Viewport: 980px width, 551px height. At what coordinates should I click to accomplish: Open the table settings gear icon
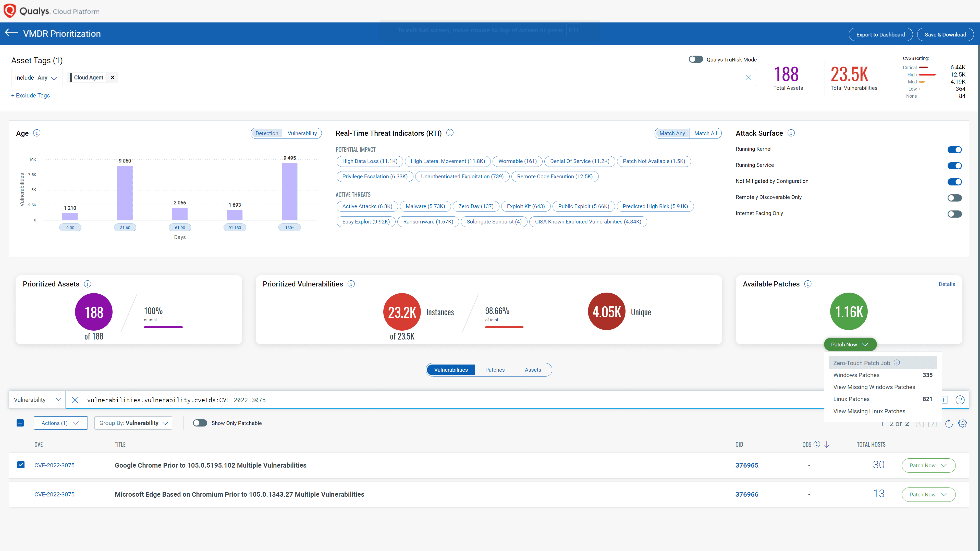pos(962,423)
